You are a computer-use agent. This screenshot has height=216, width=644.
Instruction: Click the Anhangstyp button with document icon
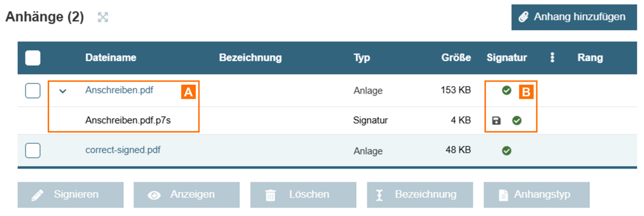[536, 195]
